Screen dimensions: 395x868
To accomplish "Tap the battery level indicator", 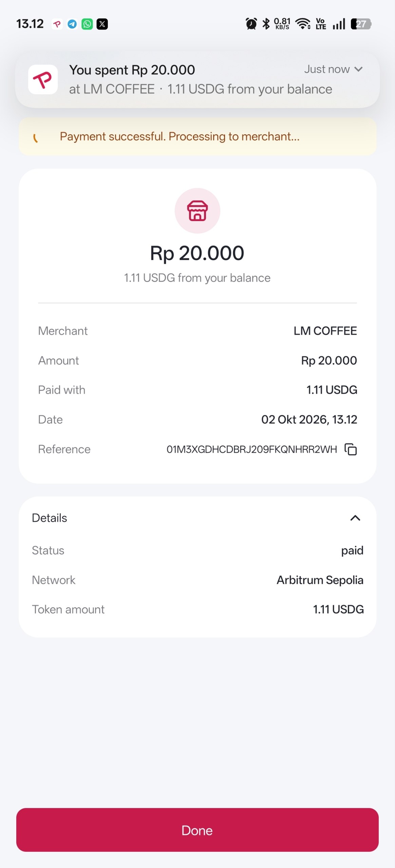I will click(x=361, y=24).
